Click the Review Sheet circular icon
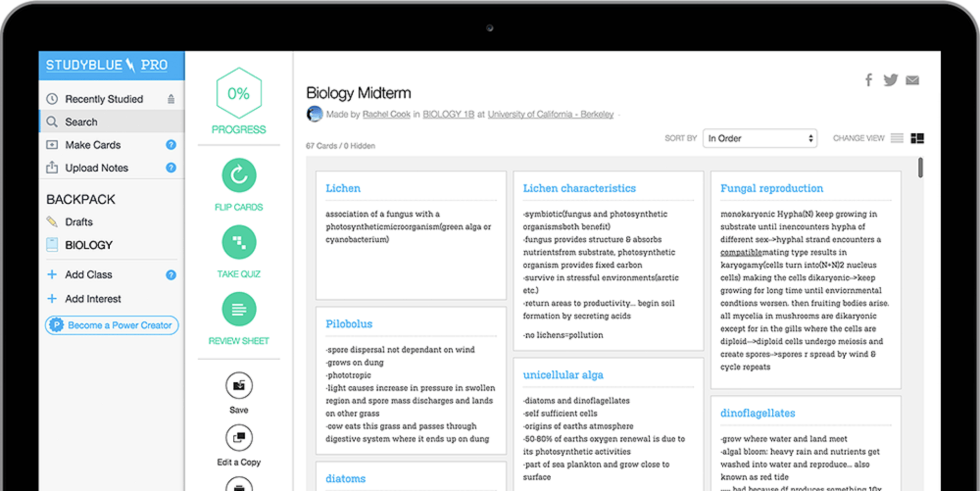Viewport: 980px width, 491px height. tap(239, 309)
